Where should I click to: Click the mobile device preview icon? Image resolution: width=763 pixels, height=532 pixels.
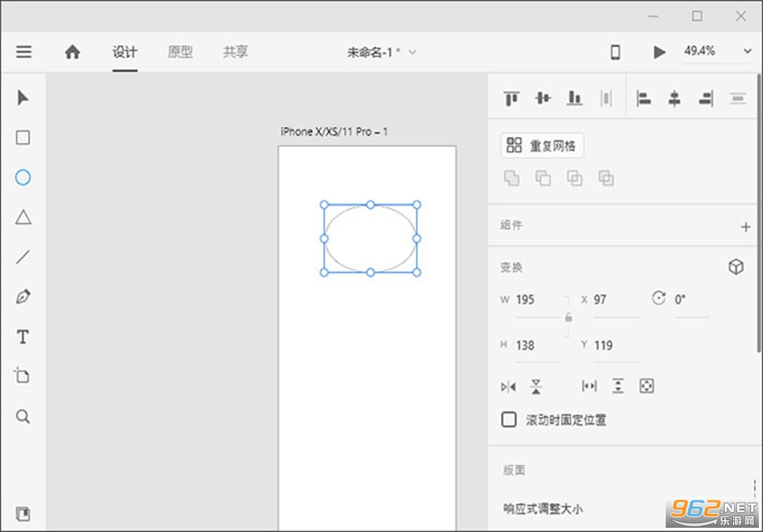[615, 52]
